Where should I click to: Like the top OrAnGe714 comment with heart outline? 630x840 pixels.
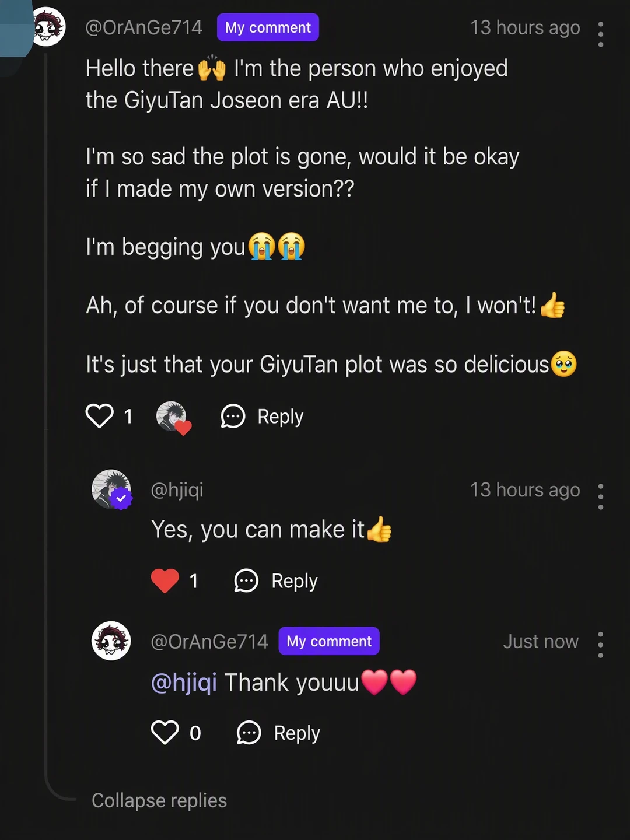click(100, 416)
